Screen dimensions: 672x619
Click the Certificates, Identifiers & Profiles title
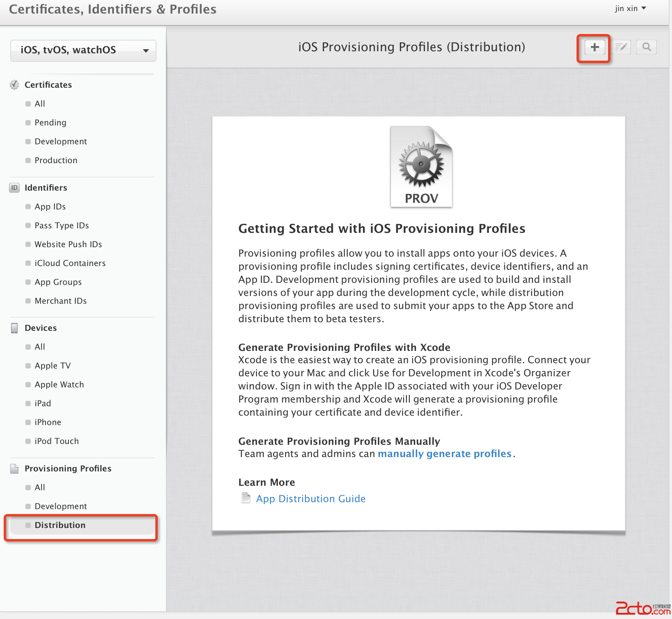(x=113, y=9)
